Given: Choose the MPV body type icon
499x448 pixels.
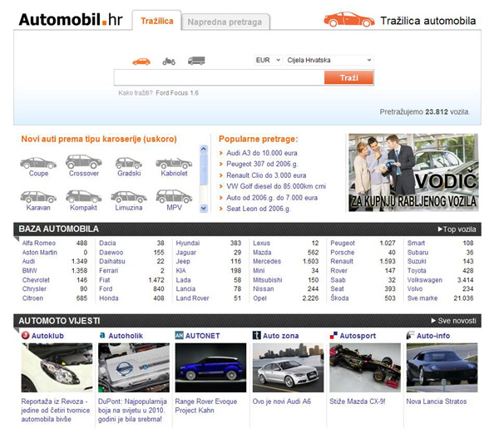Looking at the screenshot, I should (174, 196).
